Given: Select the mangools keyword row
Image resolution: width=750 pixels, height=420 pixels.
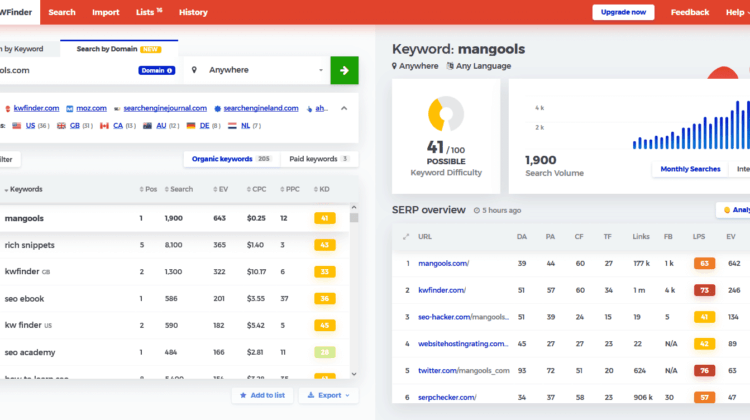Looking at the screenshot, I should coord(175,218).
